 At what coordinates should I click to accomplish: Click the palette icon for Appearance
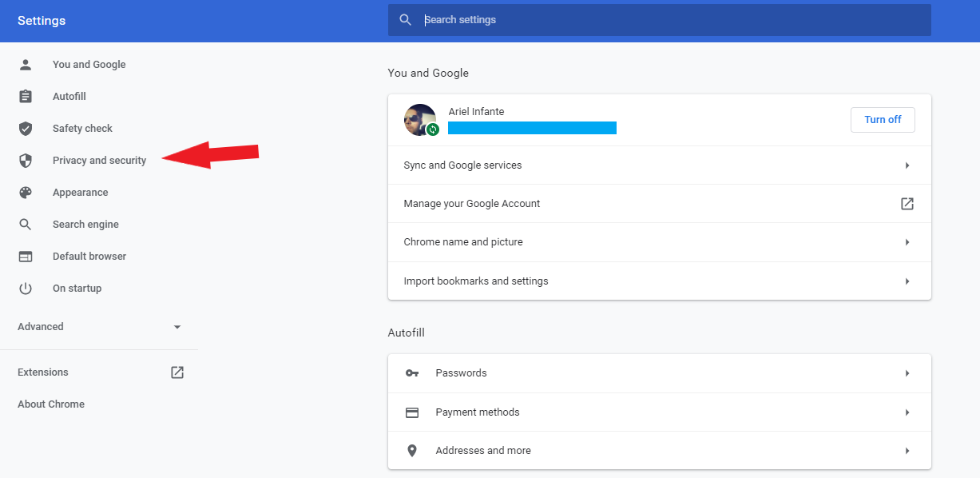click(26, 193)
